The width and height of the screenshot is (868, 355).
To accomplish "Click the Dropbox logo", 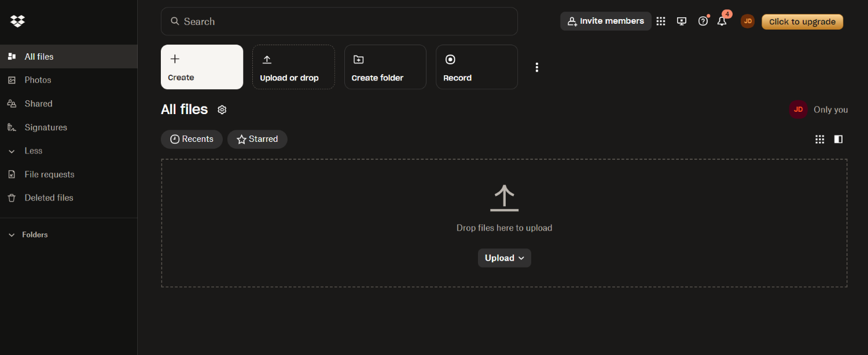I will coord(17,21).
